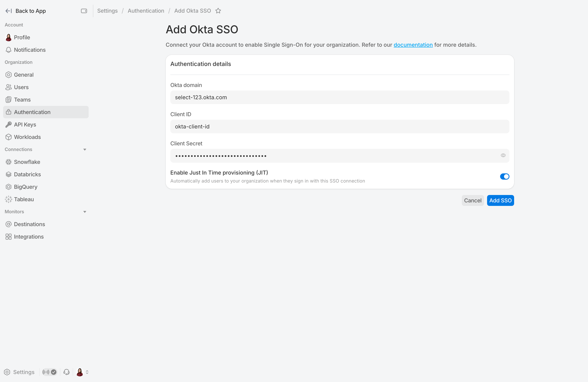Focus the Okta domain field
The height and width of the screenshot is (382, 588).
click(340, 97)
